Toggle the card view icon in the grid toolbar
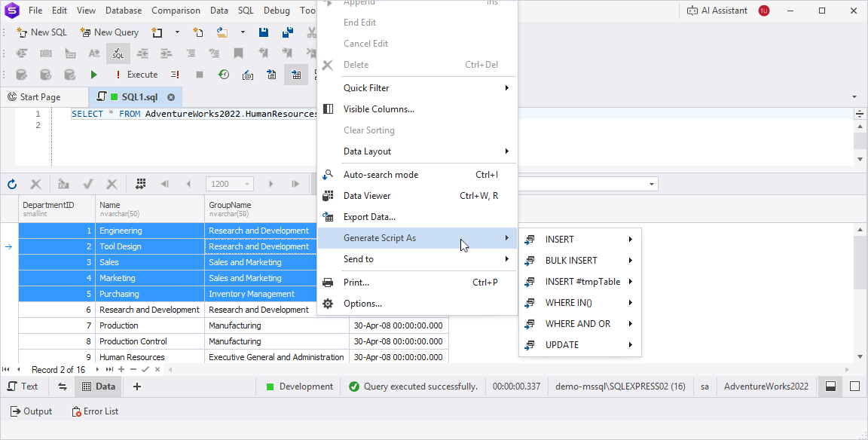The width and height of the screenshot is (868, 440). click(140, 184)
